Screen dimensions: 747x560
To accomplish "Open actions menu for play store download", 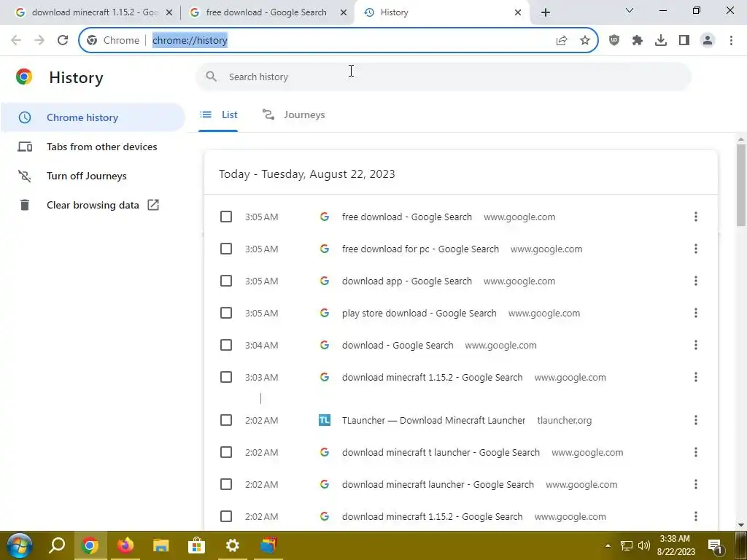I will pos(695,314).
